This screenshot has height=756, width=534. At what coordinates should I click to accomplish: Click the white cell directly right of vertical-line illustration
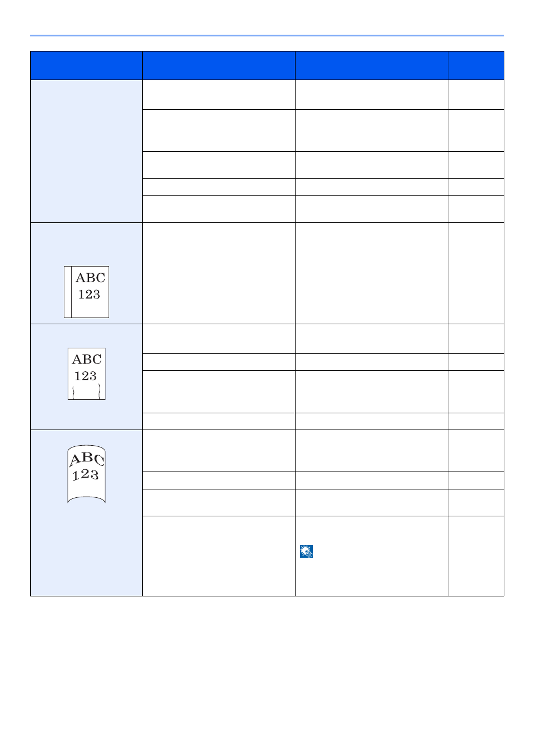click(219, 273)
